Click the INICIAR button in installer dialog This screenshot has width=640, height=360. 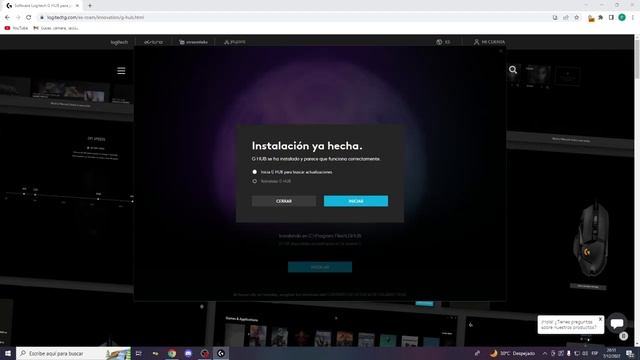[356, 201]
